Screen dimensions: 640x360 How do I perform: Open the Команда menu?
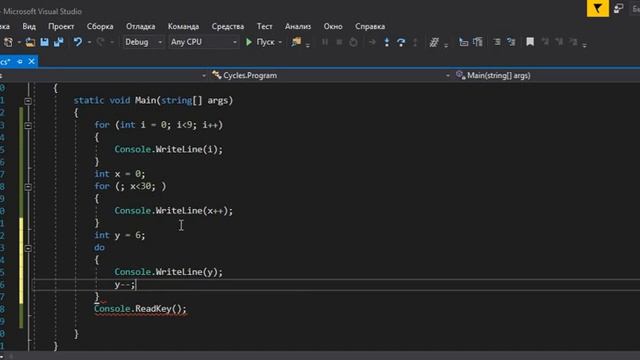pos(183,27)
